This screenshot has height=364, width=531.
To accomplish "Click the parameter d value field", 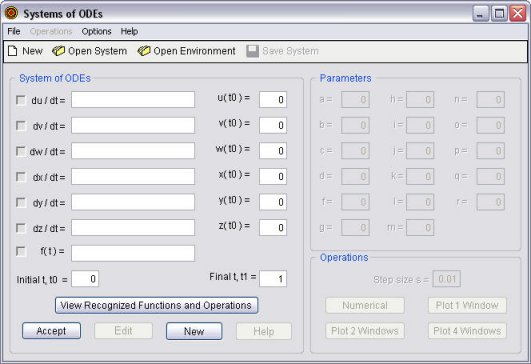I will [355, 176].
